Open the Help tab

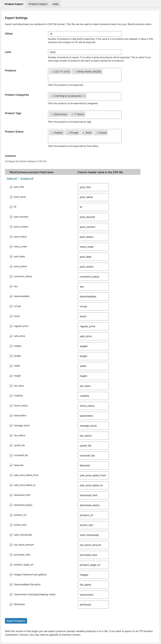coord(56,4)
